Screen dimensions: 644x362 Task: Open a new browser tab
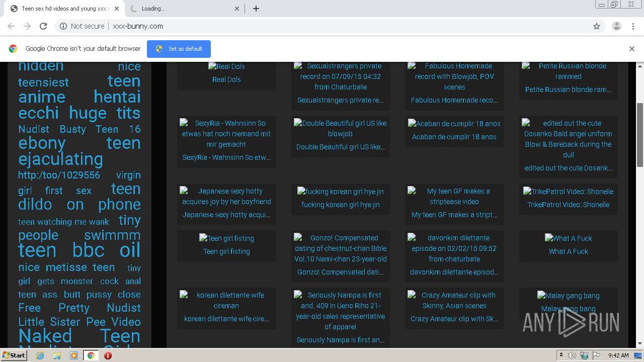click(256, 9)
